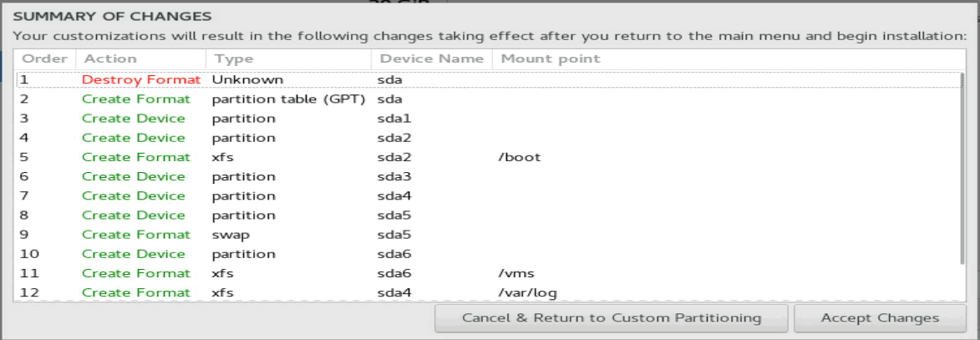The width and height of the screenshot is (980, 340).
Task: Select row 7 creating partition sda4
Action: (x=488, y=196)
